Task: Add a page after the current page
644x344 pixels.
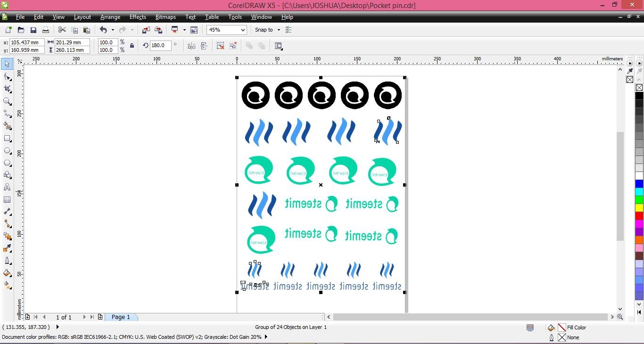Action: (100, 317)
